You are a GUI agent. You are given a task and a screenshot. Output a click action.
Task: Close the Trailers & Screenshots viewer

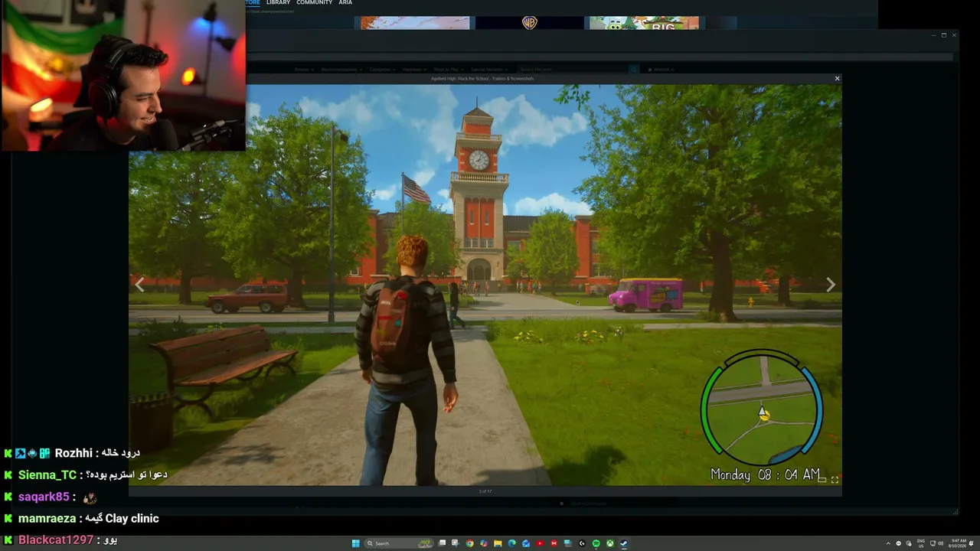point(837,78)
